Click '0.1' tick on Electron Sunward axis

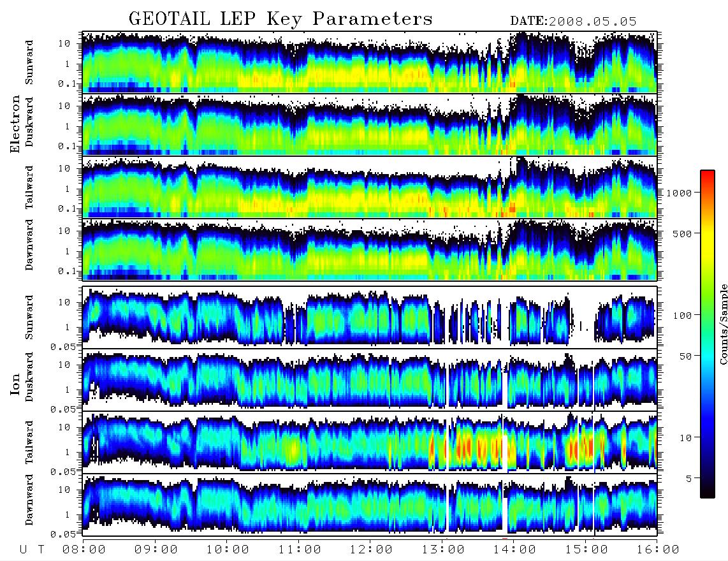(x=68, y=84)
